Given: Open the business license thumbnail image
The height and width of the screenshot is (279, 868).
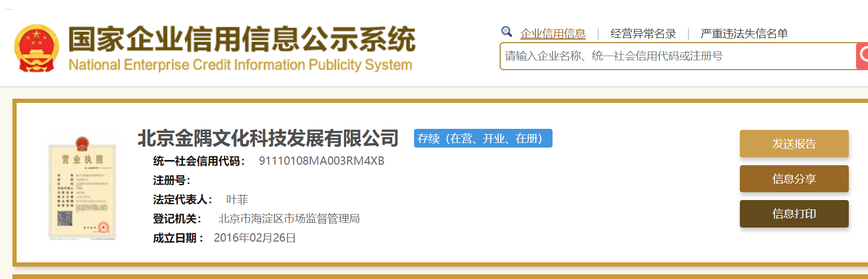Looking at the screenshot, I should pyautogui.click(x=82, y=188).
